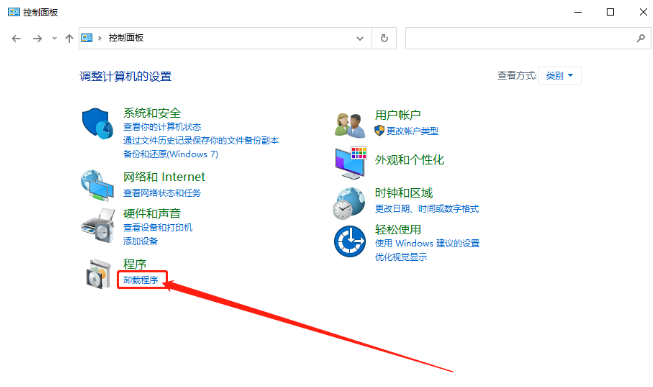The height and width of the screenshot is (387, 653).
Task: Click 查看你的计算机状态 link
Action: click(x=162, y=127)
